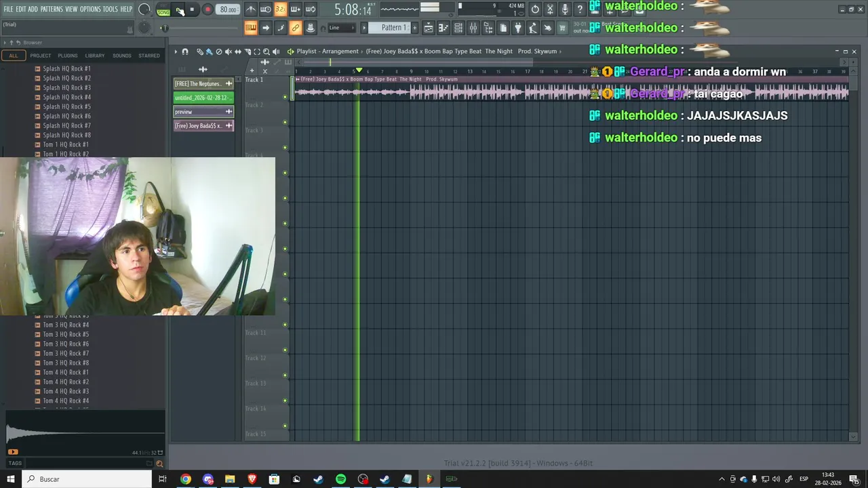Toggle the 3.2.1 countdown before recording

click(280, 9)
